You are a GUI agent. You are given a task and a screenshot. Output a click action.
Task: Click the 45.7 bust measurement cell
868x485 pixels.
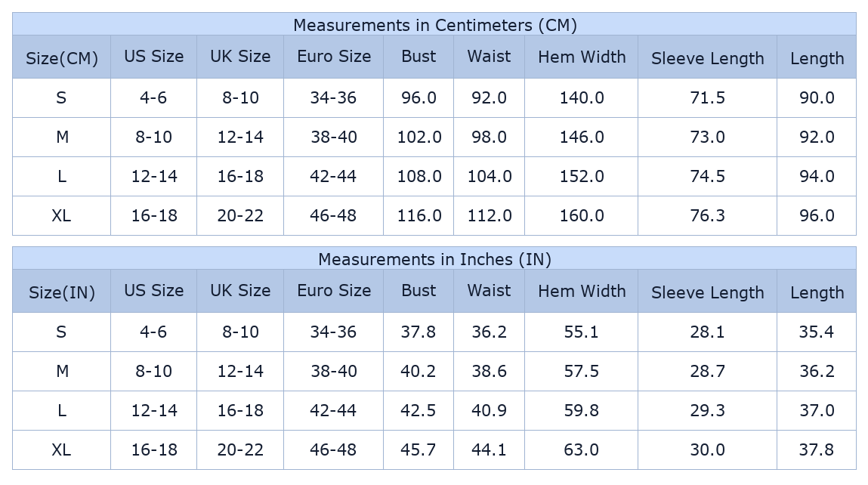[x=419, y=449]
